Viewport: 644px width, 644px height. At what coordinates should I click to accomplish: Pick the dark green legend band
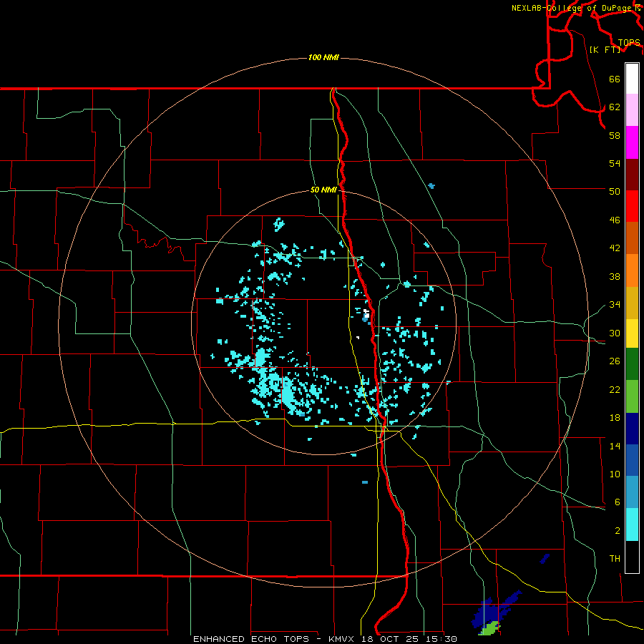(x=632, y=364)
